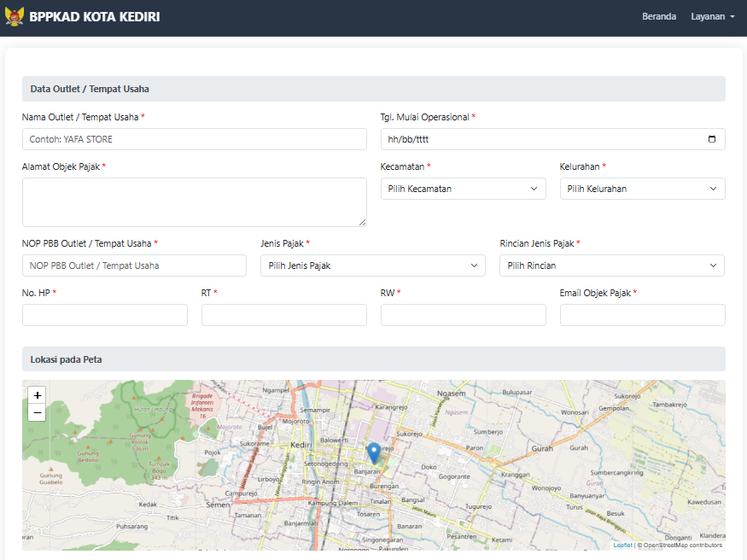
Task: Open the date picker calendar icon
Action: point(712,139)
